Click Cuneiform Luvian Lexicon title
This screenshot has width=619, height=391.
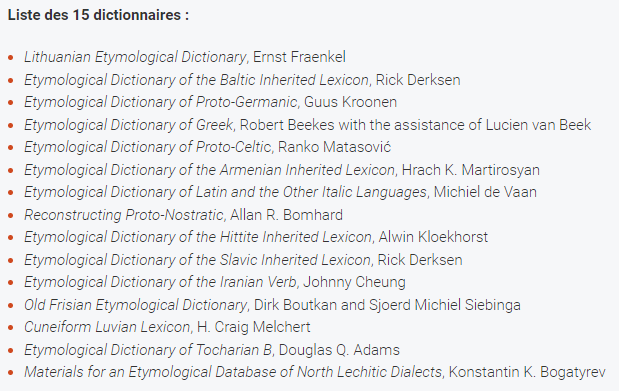point(107,327)
